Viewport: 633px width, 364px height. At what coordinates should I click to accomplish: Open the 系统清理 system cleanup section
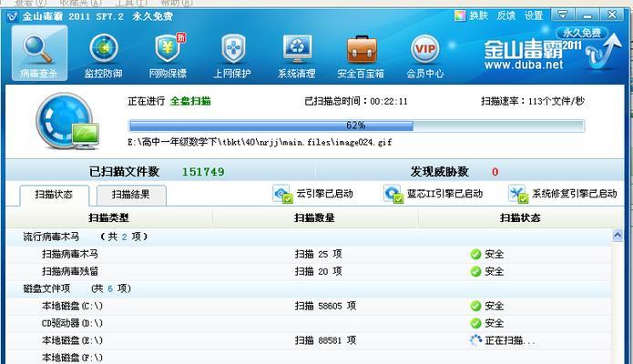(297, 56)
